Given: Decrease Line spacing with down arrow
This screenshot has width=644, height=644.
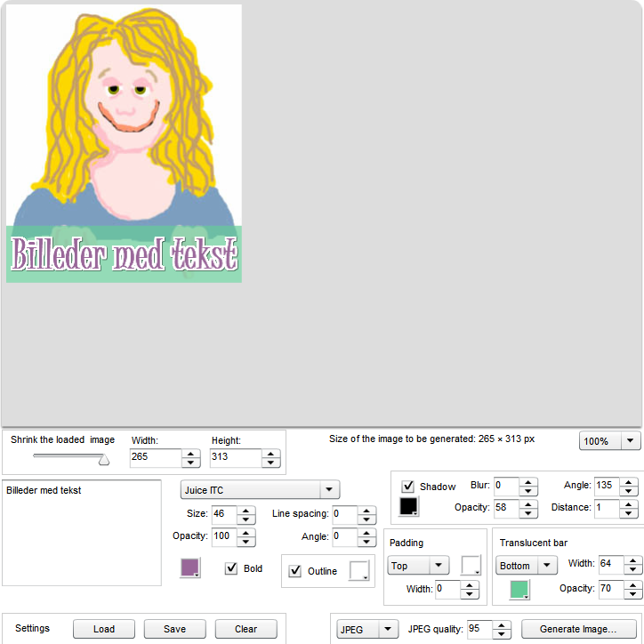Looking at the screenshot, I should point(366,519).
